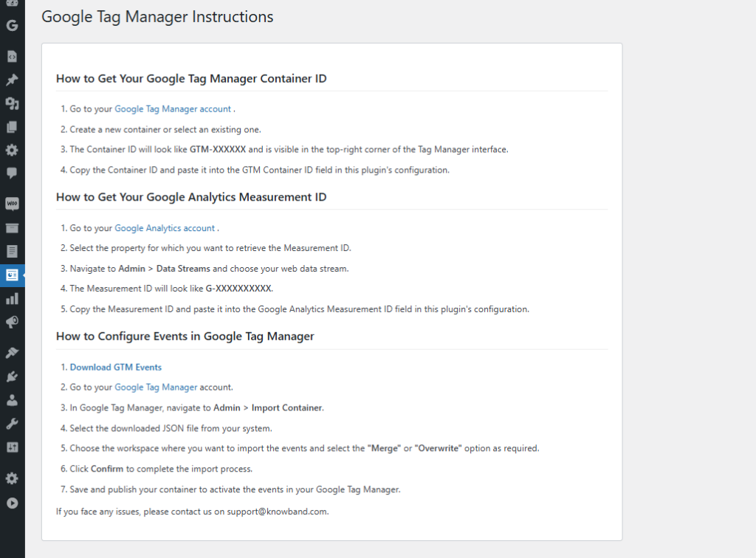756x558 pixels.
Task: Open Settings sliders icon
Action: 12,447
